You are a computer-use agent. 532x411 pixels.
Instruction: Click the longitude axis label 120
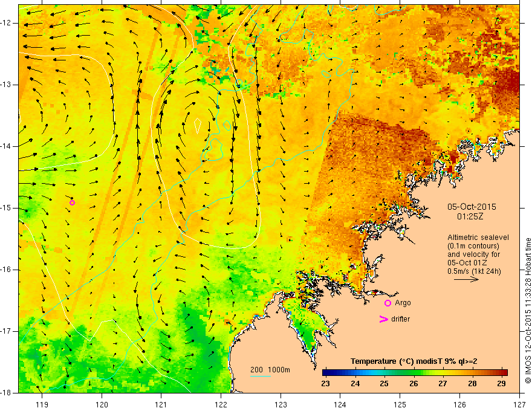pyautogui.click(x=102, y=404)
